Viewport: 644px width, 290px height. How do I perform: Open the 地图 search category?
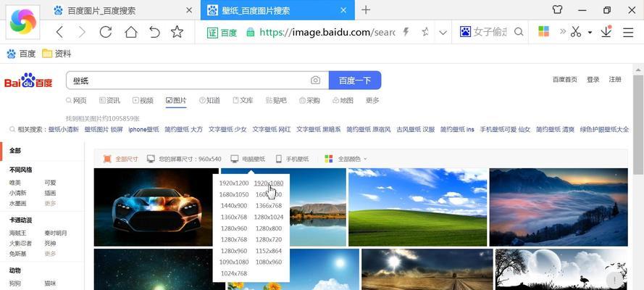tap(343, 101)
